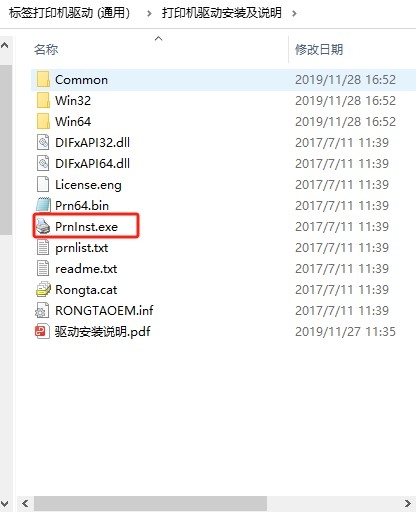Click the horizontal scrollbar thumb
Screen dimensions: 416x512
click(150, 503)
